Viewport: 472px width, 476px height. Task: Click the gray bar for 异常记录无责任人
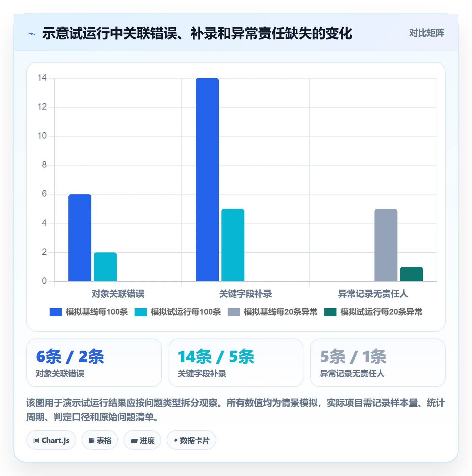386,245
